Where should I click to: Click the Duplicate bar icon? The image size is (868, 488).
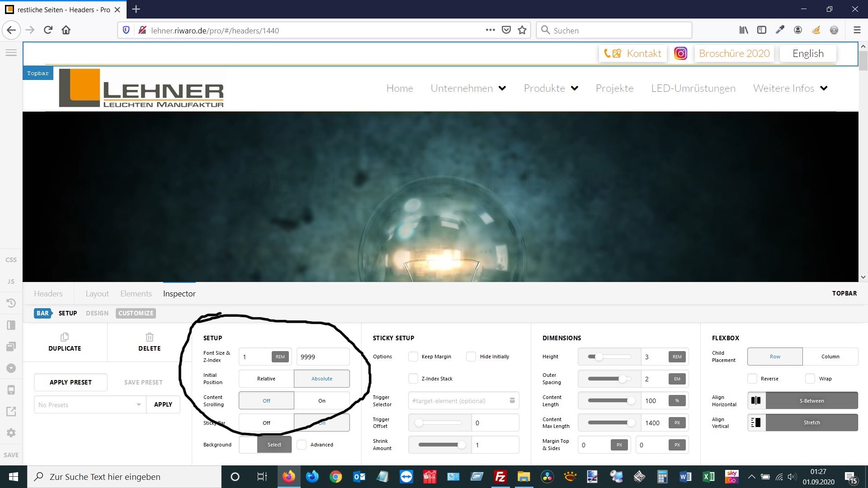[x=65, y=337]
